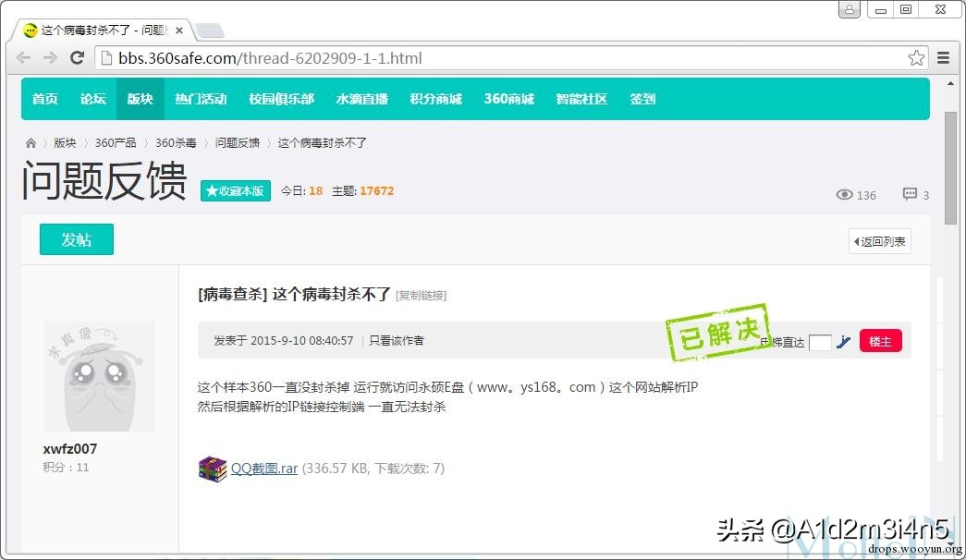Minimize the browser window
This screenshot has height=560, width=966.
tap(880, 9)
